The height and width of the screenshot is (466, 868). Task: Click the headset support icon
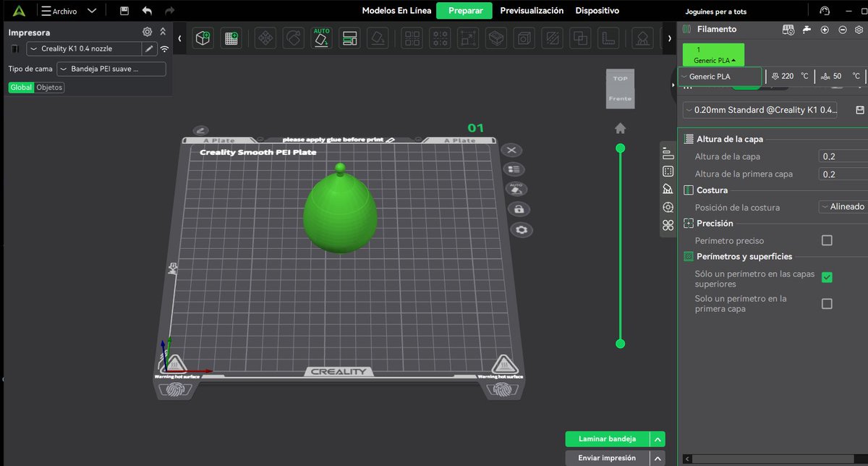(825, 11)
